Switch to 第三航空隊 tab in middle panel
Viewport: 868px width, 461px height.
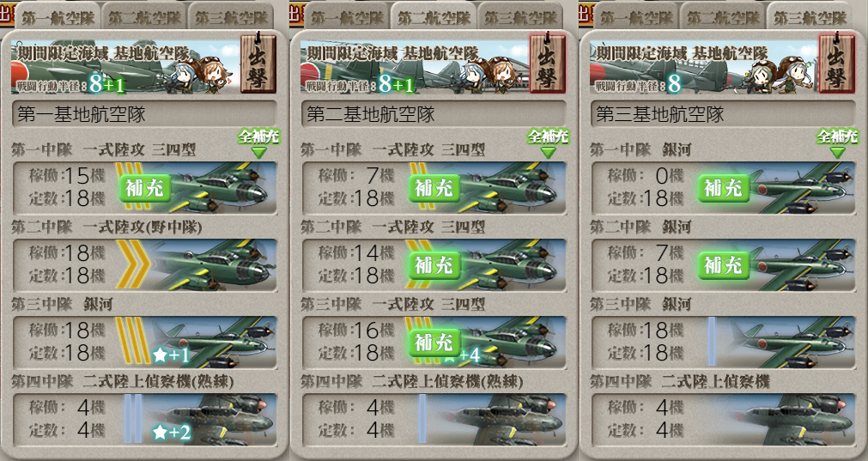point(521,17)
